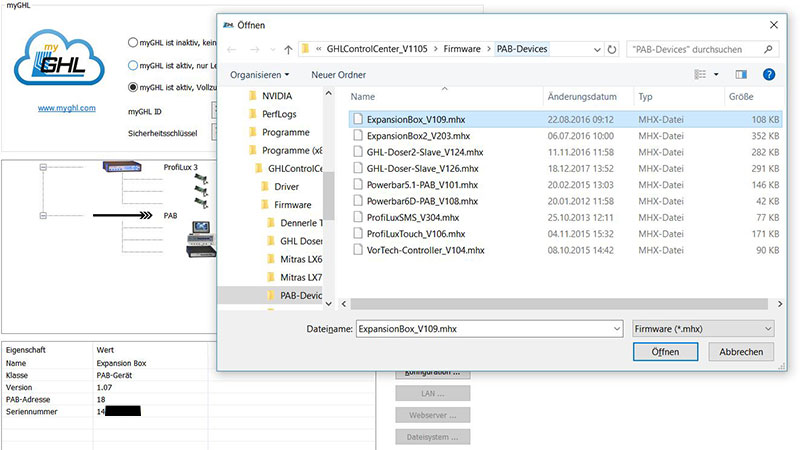Click GHLControlCenter_V1105 in breadcrumb
The height and width of the screenshot is (450, 800).
[377, 49]
